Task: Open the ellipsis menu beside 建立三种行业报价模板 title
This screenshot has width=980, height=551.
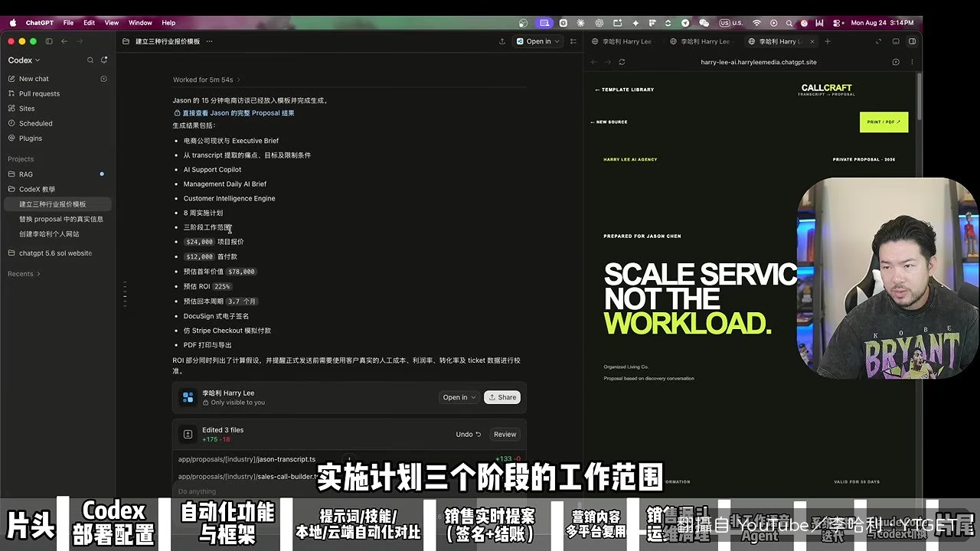Action: [209, 41]
